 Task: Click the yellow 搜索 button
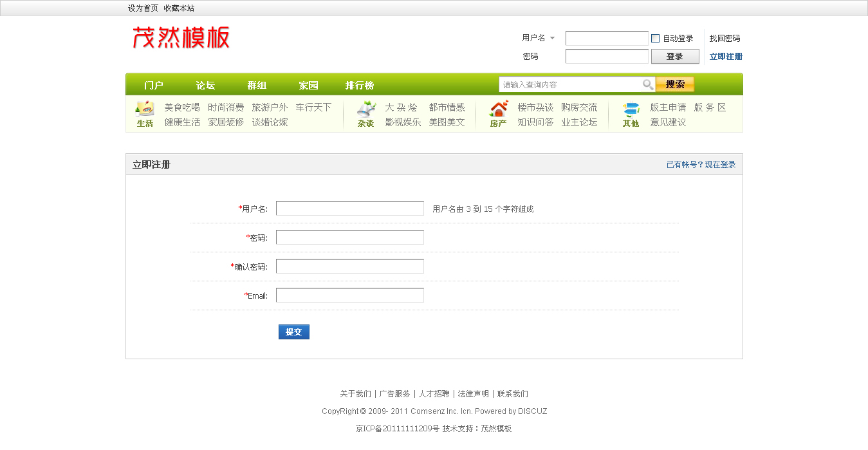tap(675, 84)
